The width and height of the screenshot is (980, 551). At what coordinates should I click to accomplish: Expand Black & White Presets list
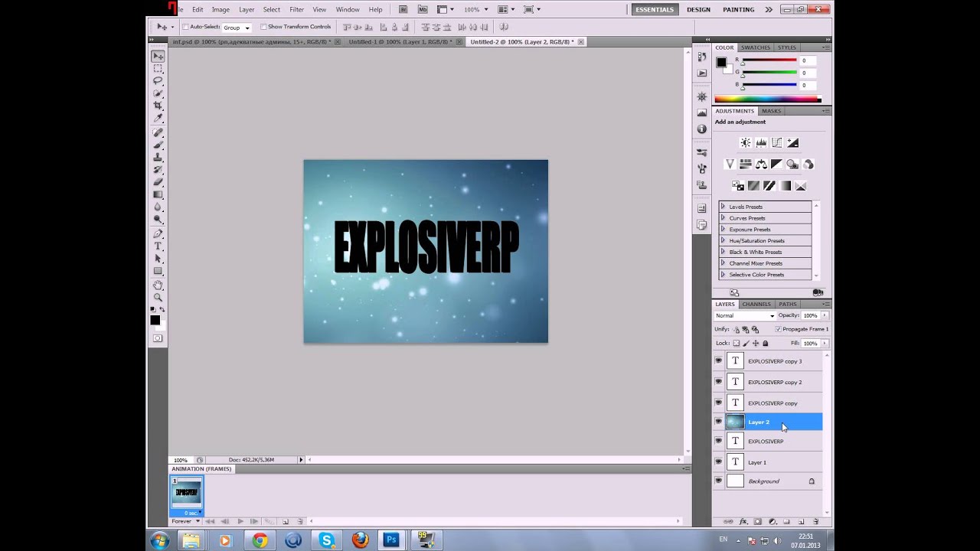click(723, 252)
